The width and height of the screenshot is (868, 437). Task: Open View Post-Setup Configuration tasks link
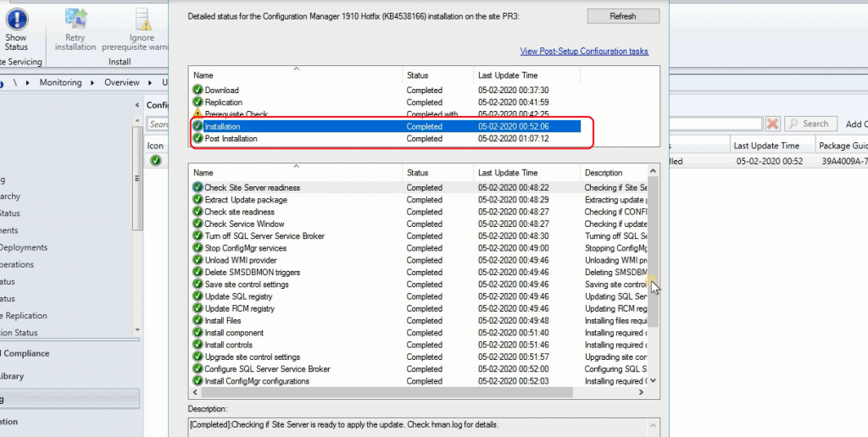pyautogui.click(x=584, y=51)
